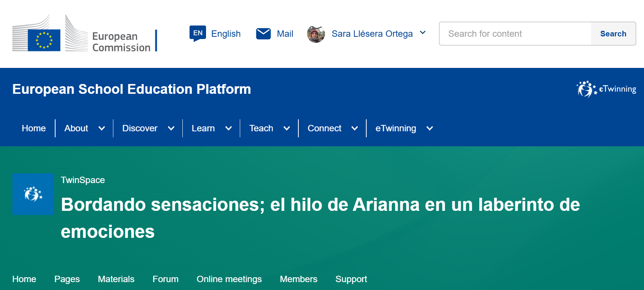
Task: Open the Mail envelope icon
Action: tap(263, 34)
